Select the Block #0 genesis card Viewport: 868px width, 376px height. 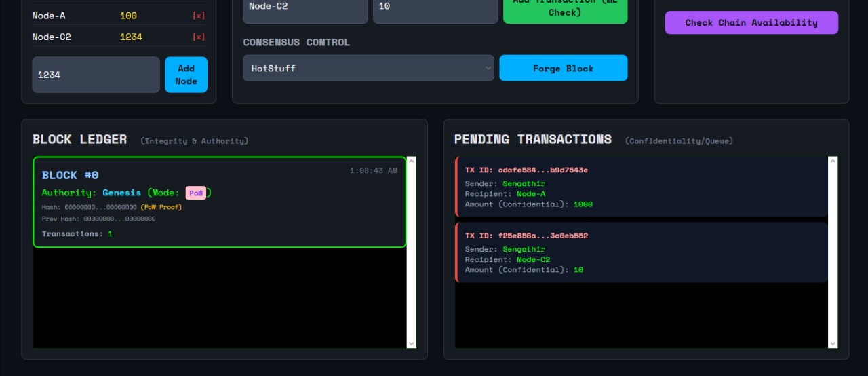coord(220,202)
